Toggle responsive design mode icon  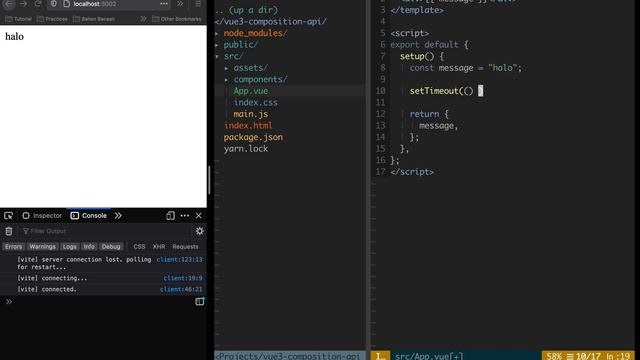tap(170, 216)
